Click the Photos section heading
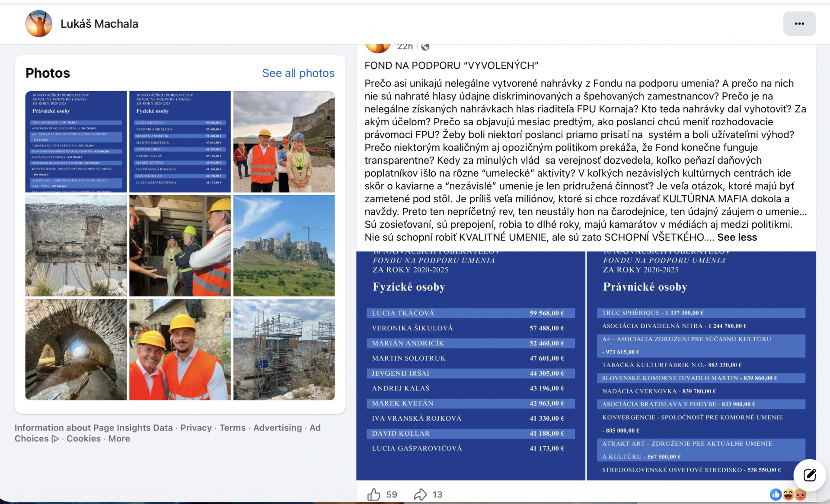The height and width of the screenshot is (504, 830). point(48,73)
